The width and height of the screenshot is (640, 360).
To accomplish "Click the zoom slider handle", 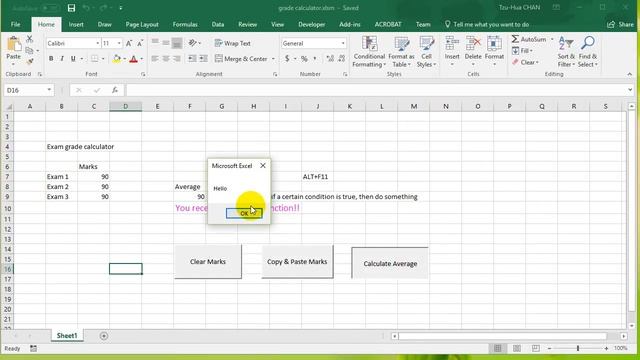I will click(578, 348).
